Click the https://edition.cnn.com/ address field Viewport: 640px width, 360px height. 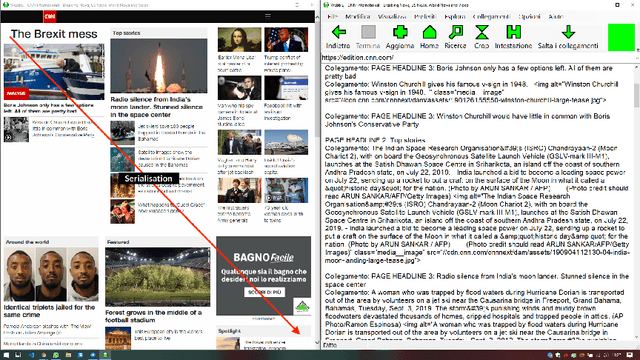[x=478, y=58]
